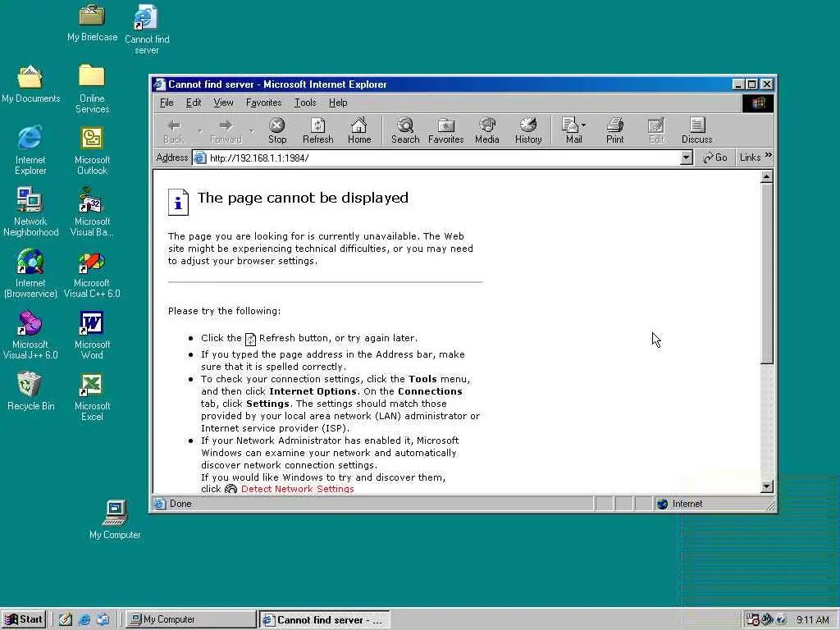Click the grayed-out Forward toolbar button
Image resolution: width=840 pixels, height=630 pixels.
click(x=226, y=130)
